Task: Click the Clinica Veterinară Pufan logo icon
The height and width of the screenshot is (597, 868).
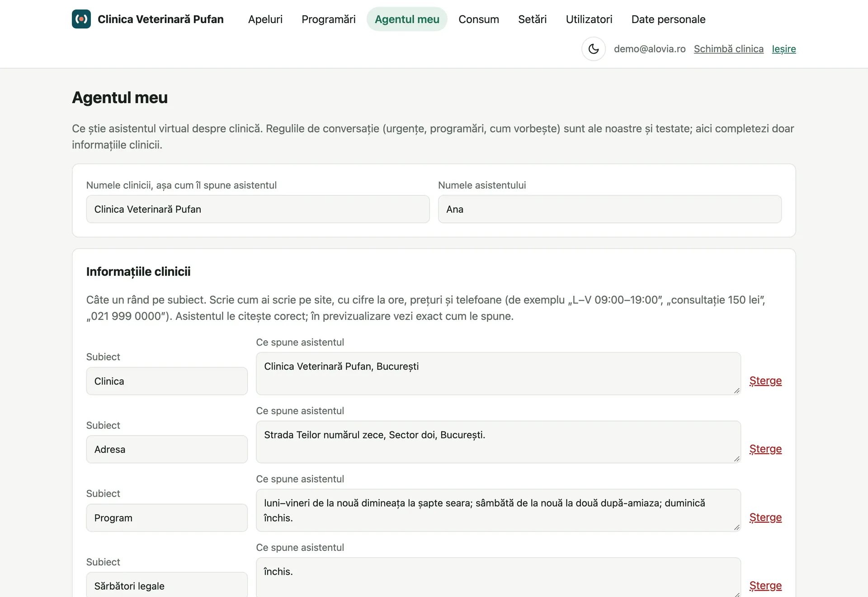Action: [x=81, y=19]
